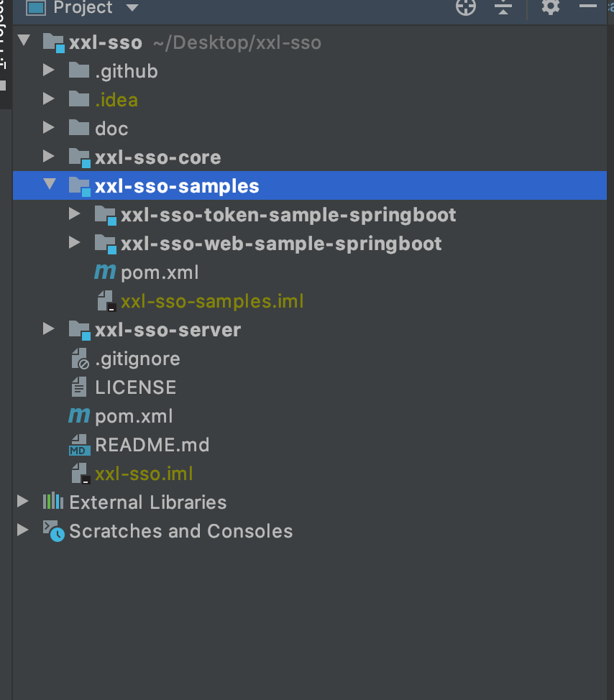
Task: Select the xxl-sso-samples highlighted row name
Action: (177, 187)
